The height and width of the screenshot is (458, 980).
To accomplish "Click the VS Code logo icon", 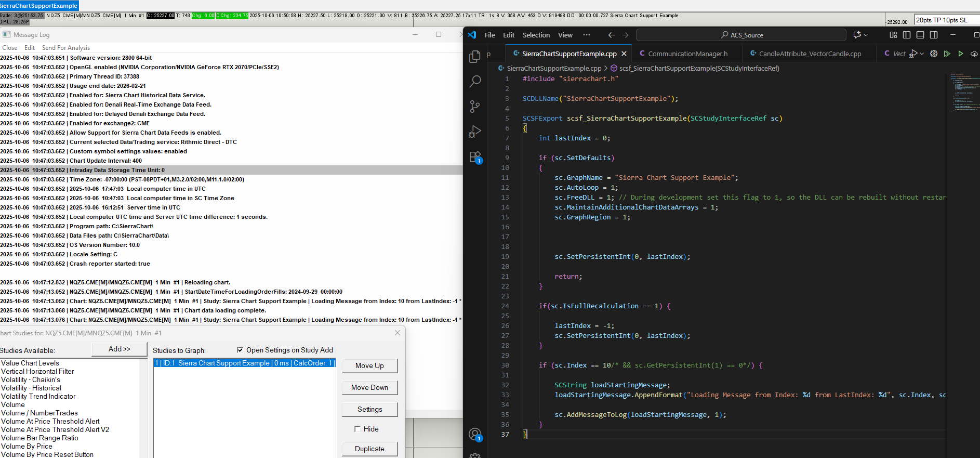I will tap(472, 35).
